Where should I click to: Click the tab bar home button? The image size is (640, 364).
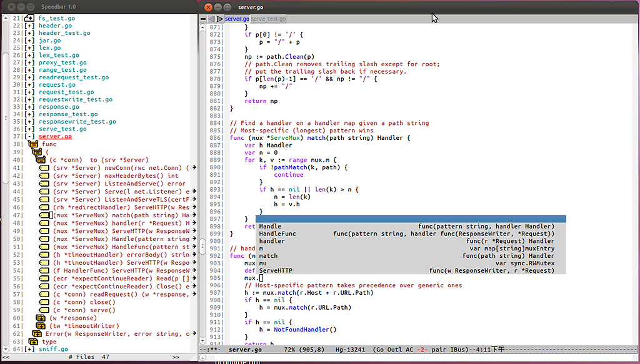[204, 19]
